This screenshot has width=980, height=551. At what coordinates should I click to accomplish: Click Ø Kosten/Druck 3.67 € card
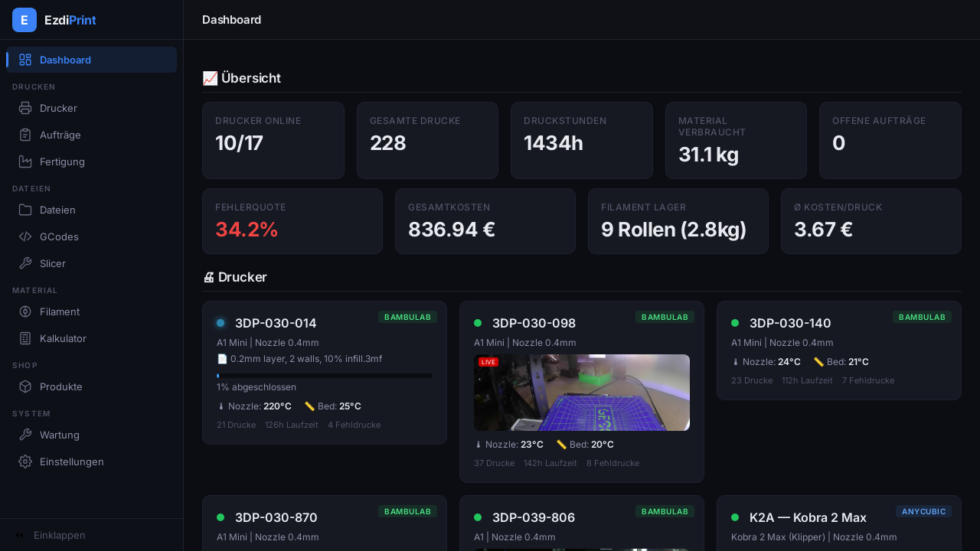[x=871, y=221]
